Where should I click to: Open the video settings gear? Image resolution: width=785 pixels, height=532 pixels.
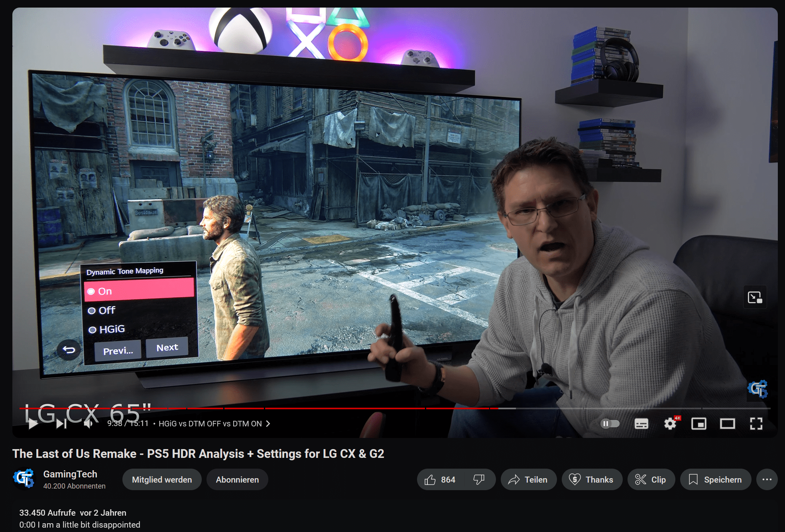[x=670, y=424]
